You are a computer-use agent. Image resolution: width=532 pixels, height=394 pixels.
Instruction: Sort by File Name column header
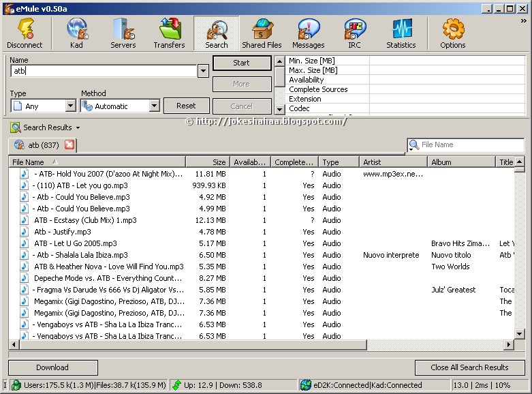97,162
